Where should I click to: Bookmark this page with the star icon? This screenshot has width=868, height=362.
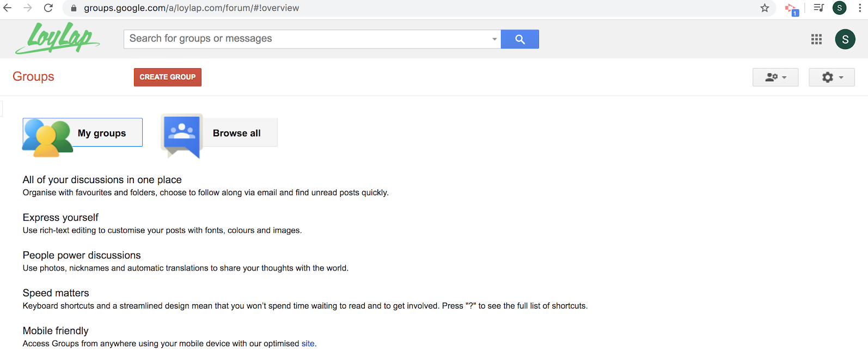(765, 8)
